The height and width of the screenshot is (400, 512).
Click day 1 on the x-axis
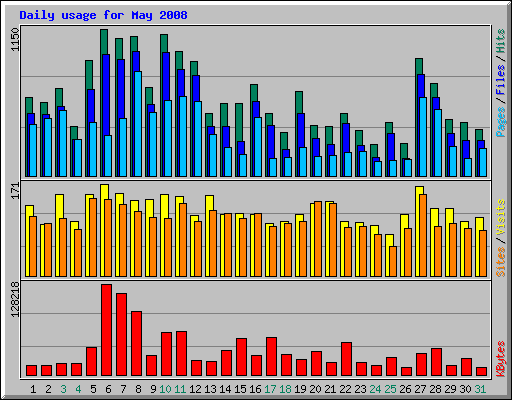(33, 389)
